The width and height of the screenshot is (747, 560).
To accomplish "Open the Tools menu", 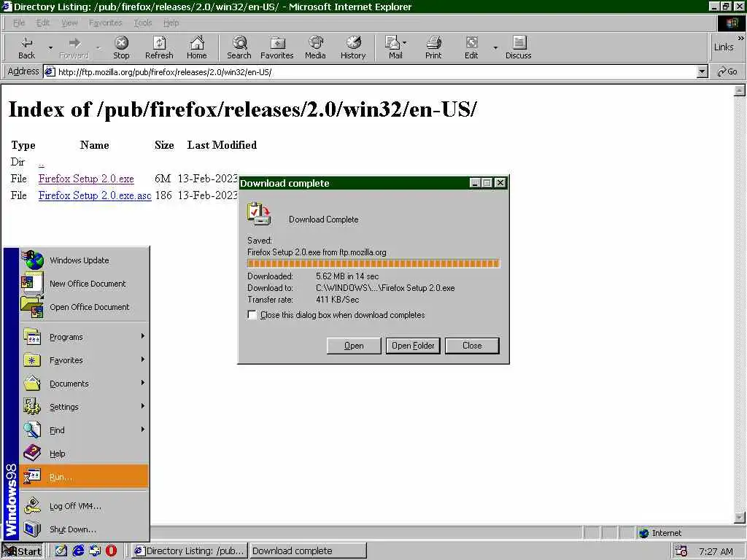I will tap(142, 23).
